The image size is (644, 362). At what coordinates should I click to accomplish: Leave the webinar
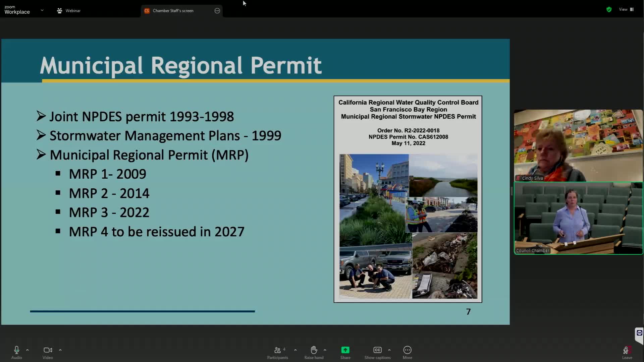coord(627,351)
